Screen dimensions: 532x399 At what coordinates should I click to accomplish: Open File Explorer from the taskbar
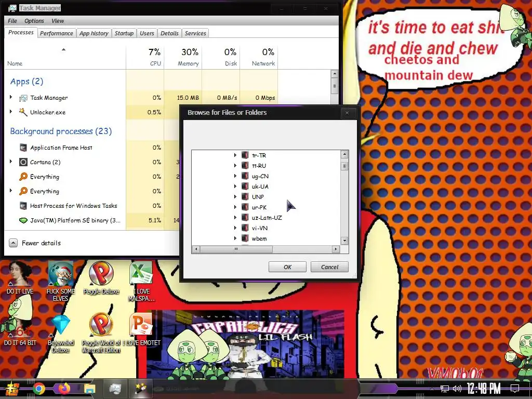(x=89, y=389)
